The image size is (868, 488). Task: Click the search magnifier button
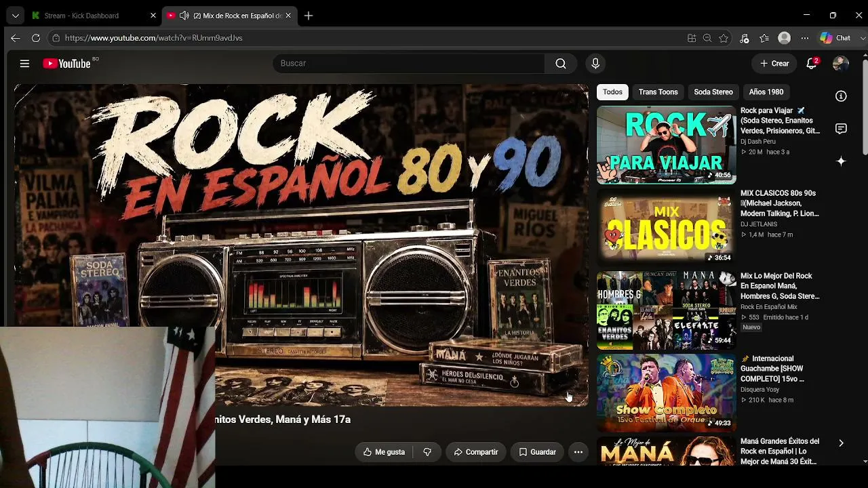561,63
